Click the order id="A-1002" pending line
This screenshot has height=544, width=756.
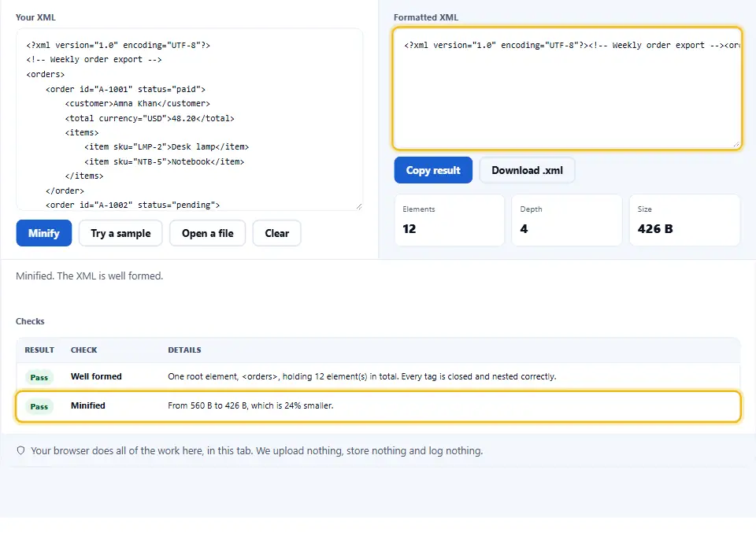click(x=132, y=205)
